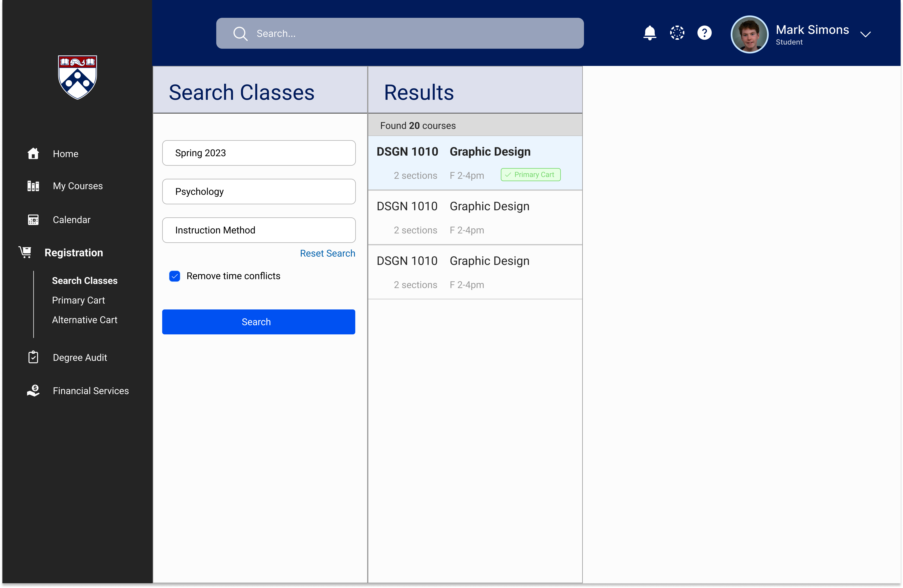Viewport: 903px width, 588px height.
Task: Click the Degree Audit clipboard icon
Action: coord(33,357)
